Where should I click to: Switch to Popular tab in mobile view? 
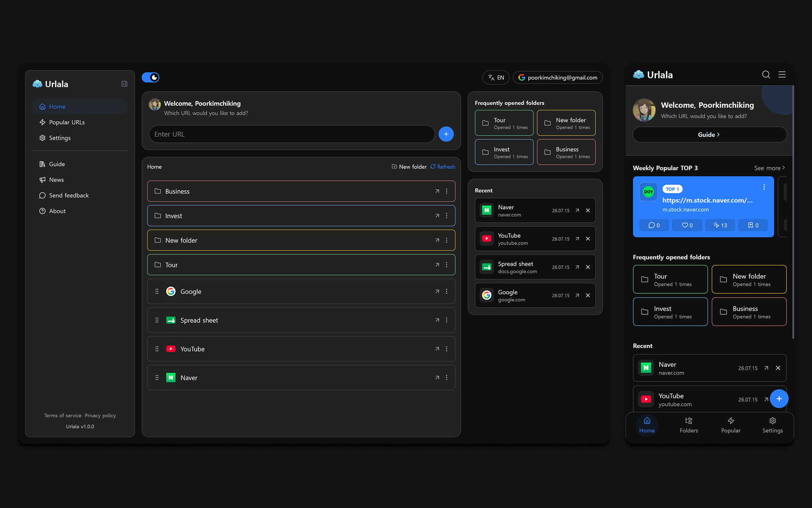(731, 425)
